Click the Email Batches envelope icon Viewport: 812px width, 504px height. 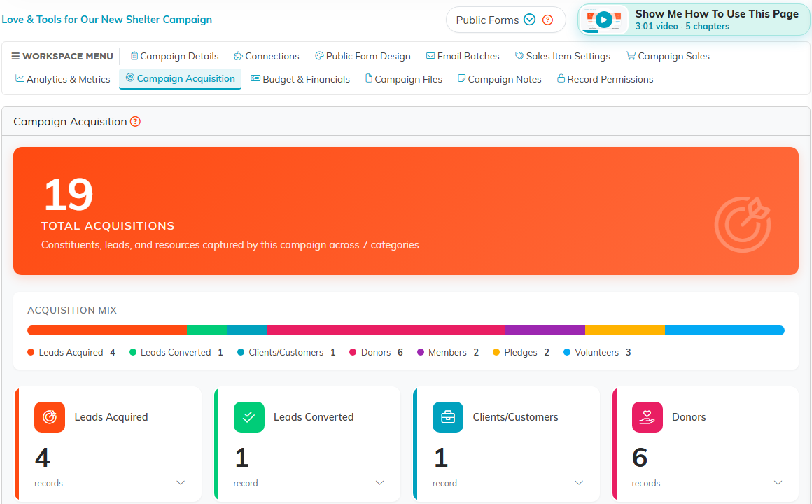pyautogui.click(x=430, y=56)
